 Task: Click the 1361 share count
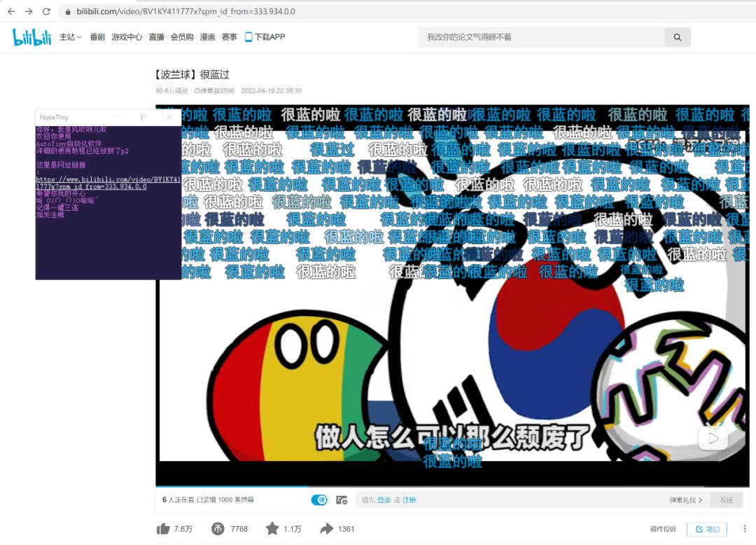click(x=346, y=529)
